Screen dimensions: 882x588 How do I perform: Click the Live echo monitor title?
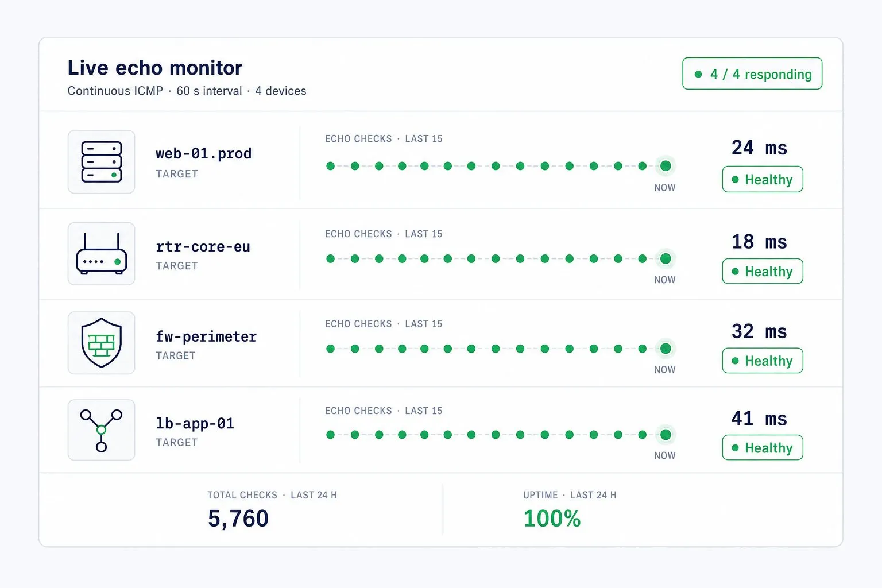pyautogui.click(x=155, y=68)
